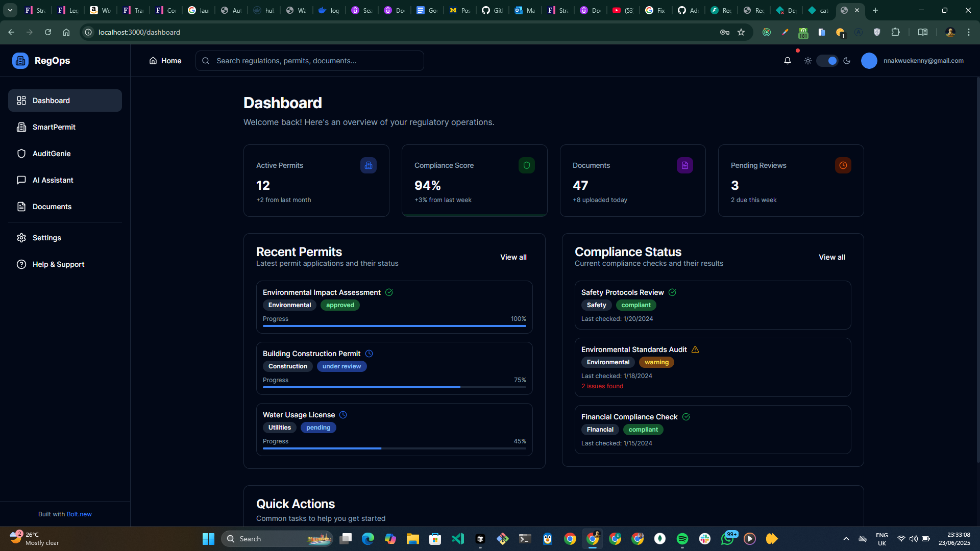Toggle the dark/light theme switch

(827, 61)
